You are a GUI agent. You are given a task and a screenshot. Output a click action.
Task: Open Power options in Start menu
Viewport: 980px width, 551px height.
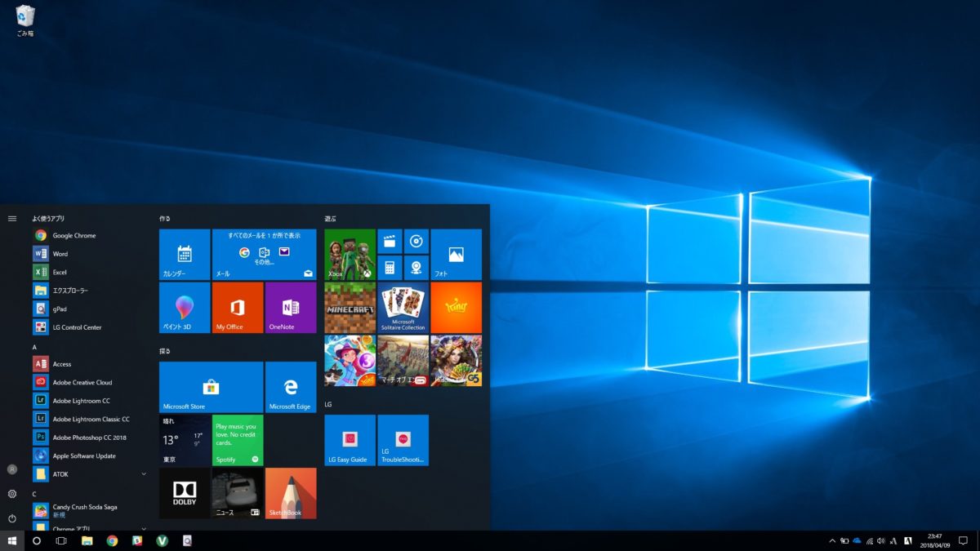[x=12, y=518]
